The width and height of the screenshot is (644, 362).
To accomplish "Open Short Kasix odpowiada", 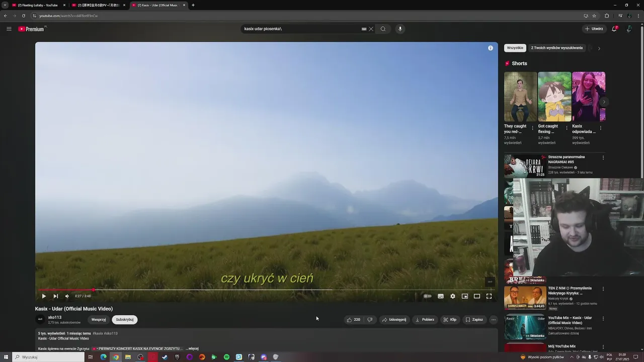I will (x=588, y=97).
